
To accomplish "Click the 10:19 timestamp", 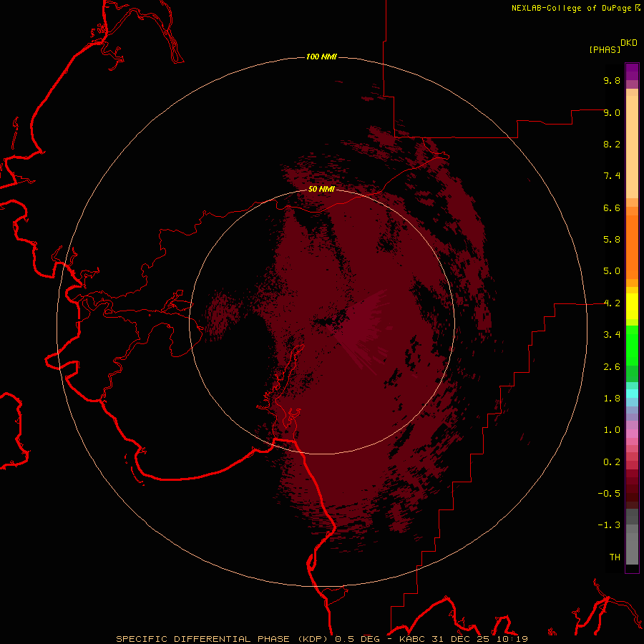I will [x=511, y=639].
